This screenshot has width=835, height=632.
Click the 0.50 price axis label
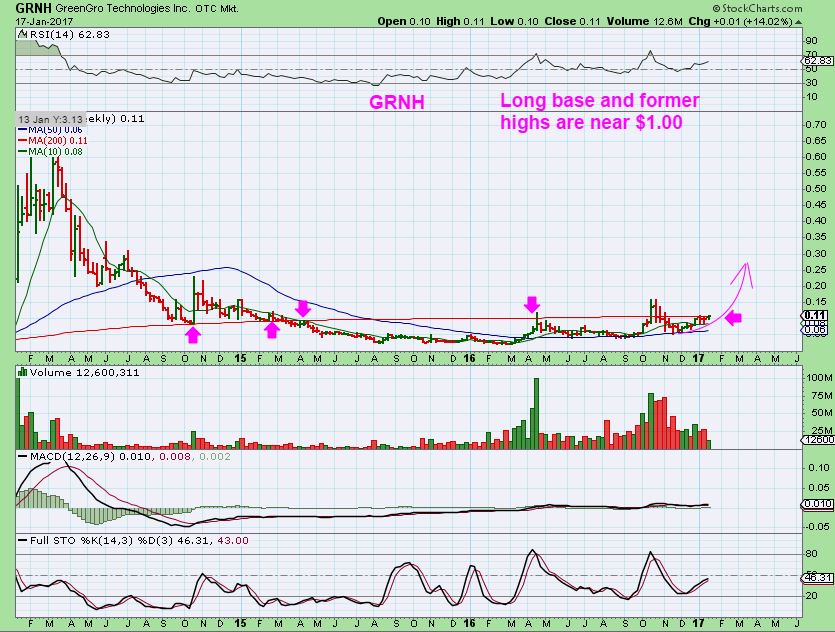coord(816,189)
